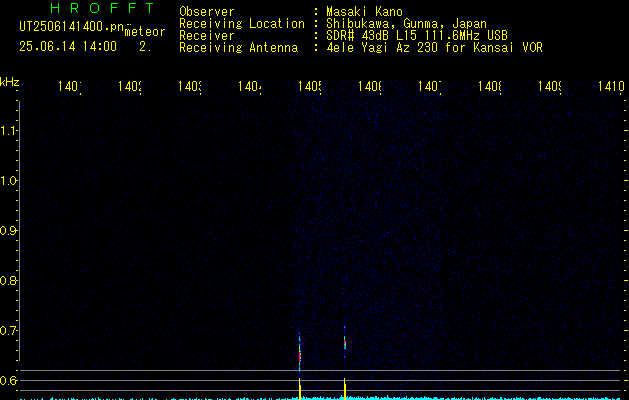This screenshot has height=400, width=629.
Task: Click the meteor echo just before 1405
Action: [300, 351]
